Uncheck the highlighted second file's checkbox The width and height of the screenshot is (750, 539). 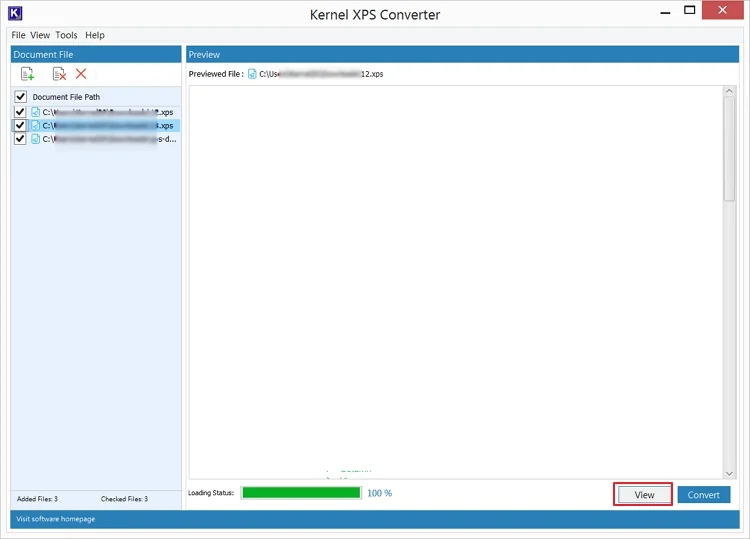(x=20, y=126)
